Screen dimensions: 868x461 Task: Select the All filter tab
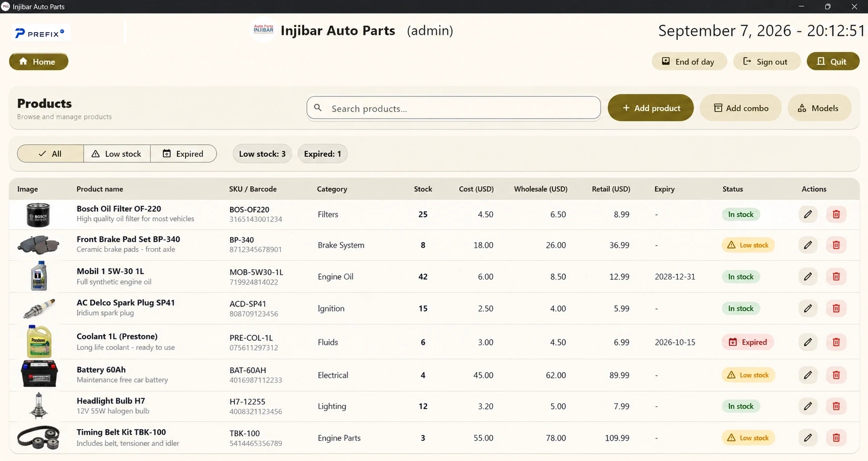pos(50,154)
